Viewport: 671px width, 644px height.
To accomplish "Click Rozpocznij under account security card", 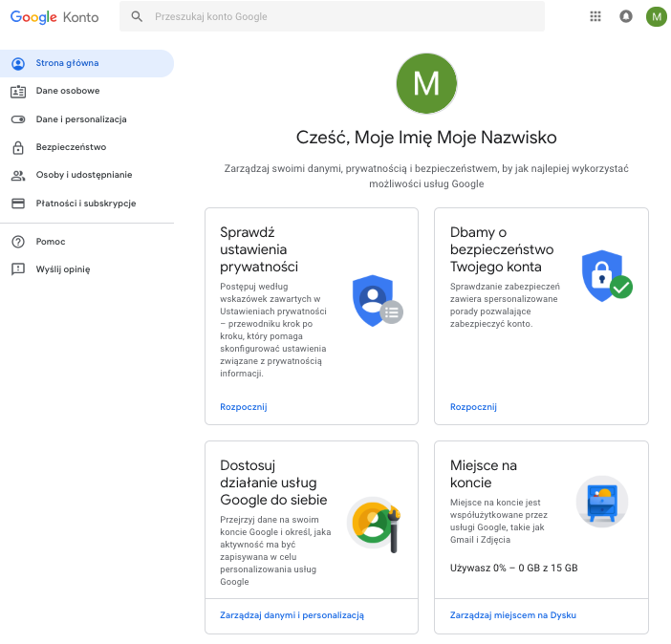I will pyautogui.click(x=473, y=407).
